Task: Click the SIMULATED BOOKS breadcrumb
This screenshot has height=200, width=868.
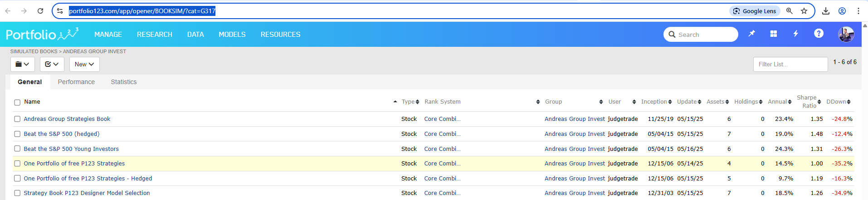Action: coord(34,51)
